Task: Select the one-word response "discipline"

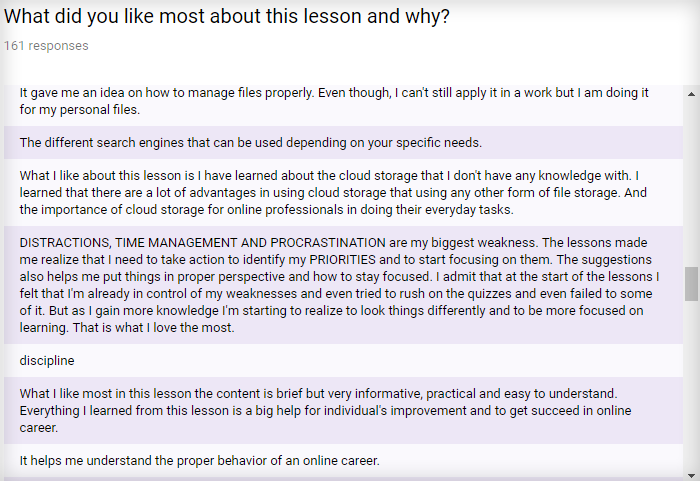Action: [x=343, y=360]
